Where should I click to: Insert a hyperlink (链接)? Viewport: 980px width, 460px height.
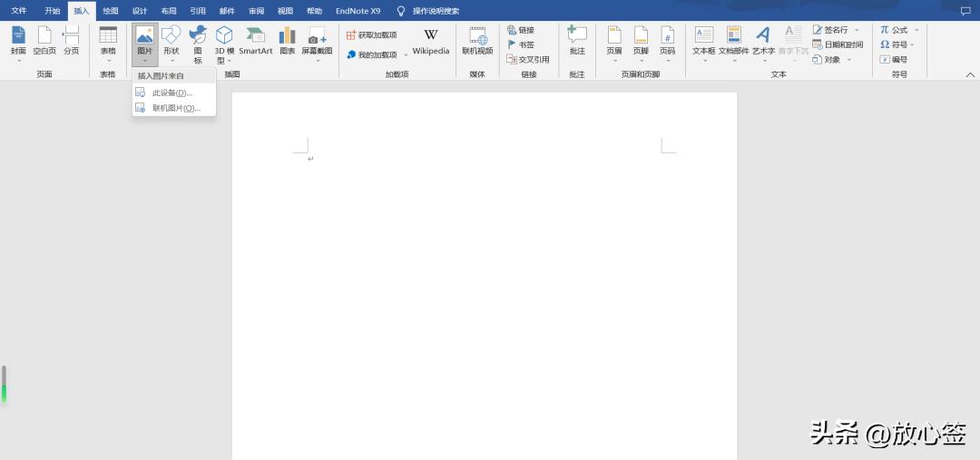(521, 30)
